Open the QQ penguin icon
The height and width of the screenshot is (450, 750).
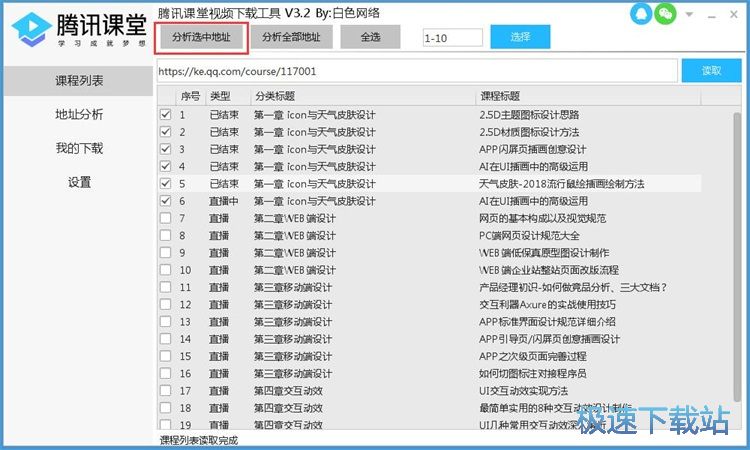[x=641, y=14]
